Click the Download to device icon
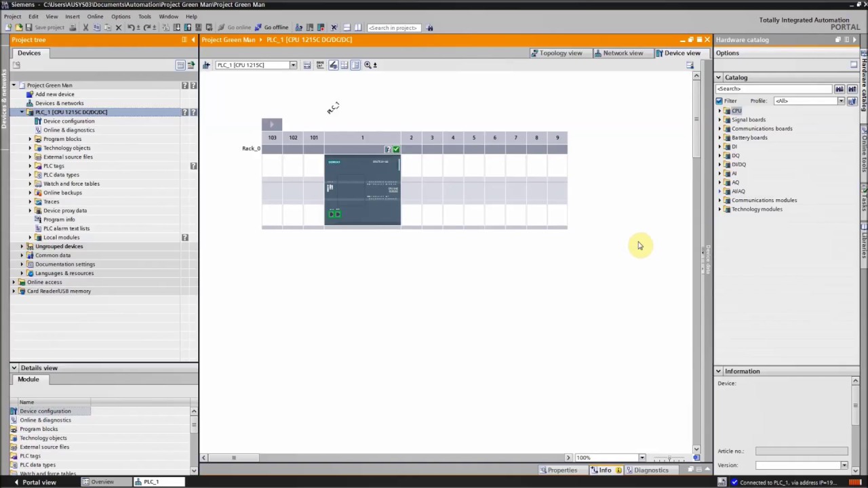 click(x=176, y=28)
